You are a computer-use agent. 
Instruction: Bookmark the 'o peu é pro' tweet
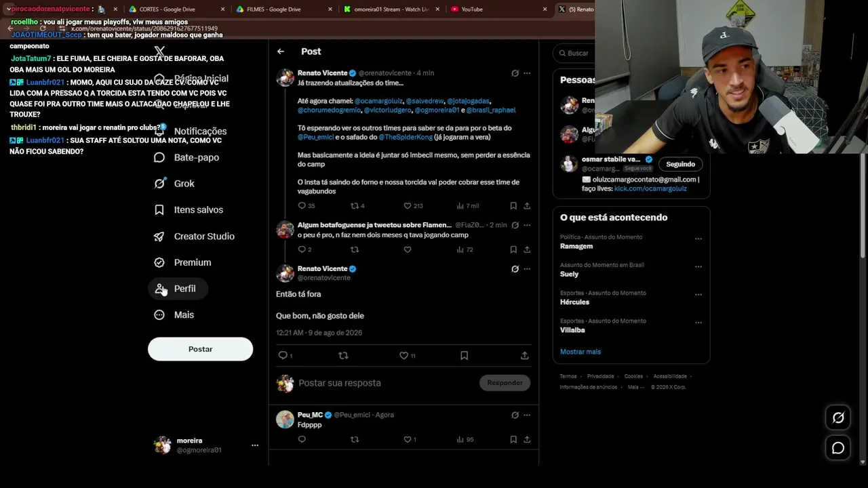point(513,249)
